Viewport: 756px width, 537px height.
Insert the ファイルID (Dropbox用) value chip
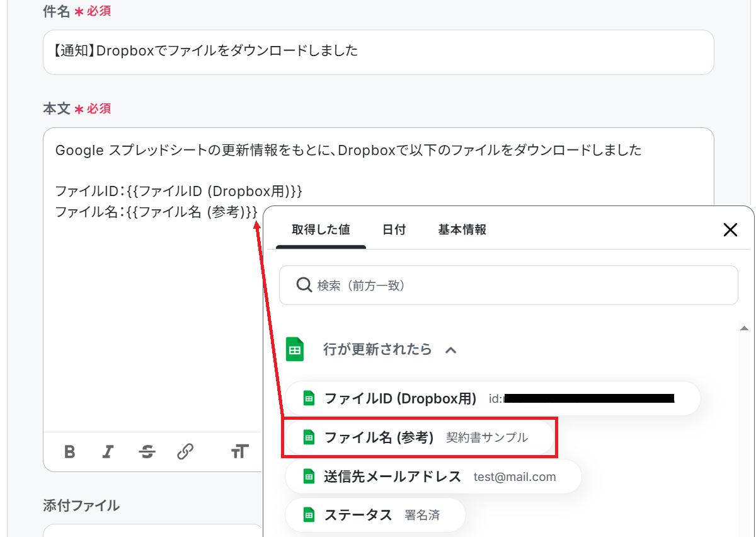[493, 398]
